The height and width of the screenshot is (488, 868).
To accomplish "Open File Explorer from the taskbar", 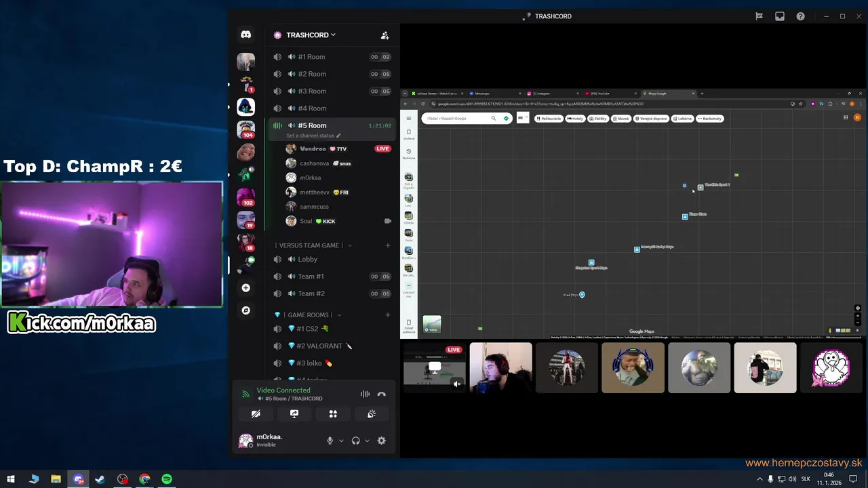I will pyautogui.click(x=56, y=479).
